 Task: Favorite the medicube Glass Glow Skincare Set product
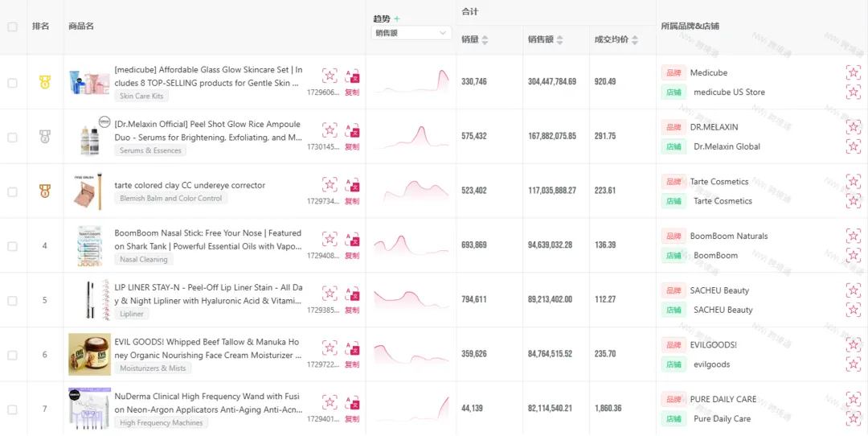click(x=330, y=76)
